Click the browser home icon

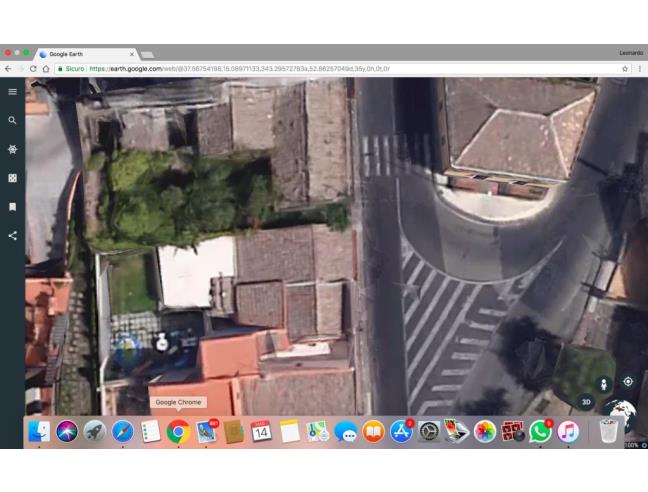[x=46, y=69]
